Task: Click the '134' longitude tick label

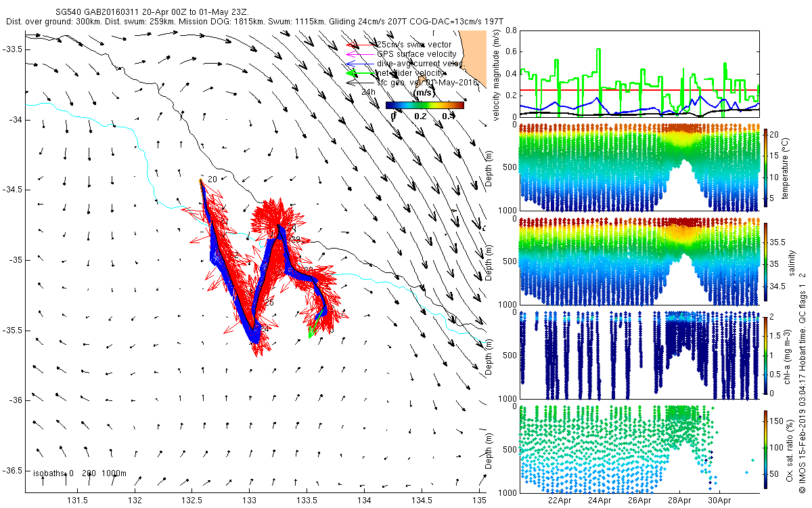Action: click(x=364, y=501)
